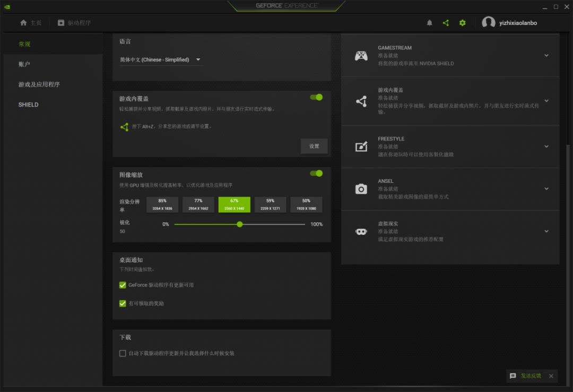The height and width of the screenshot is (392, 573).
Task: Expand the FREESTYLE section chevron
Action: pos(546,146)
